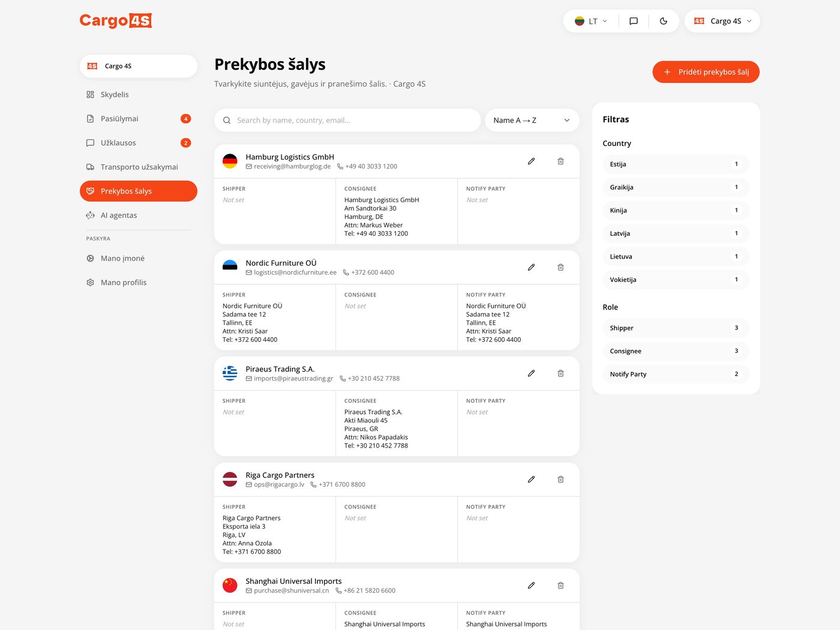The height and width of the screenshot is (630, 840).
Task: Toggle dark mode moon icon
Action: click(x=664, y=21)
